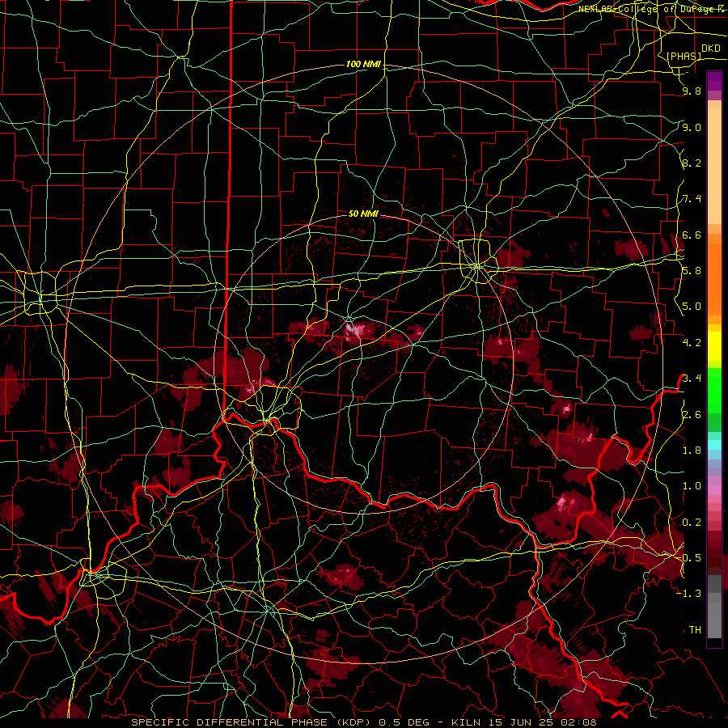Select the 3.4 scale label
Image resolution: width=728 pixels, height=728 pixels.
692,379
